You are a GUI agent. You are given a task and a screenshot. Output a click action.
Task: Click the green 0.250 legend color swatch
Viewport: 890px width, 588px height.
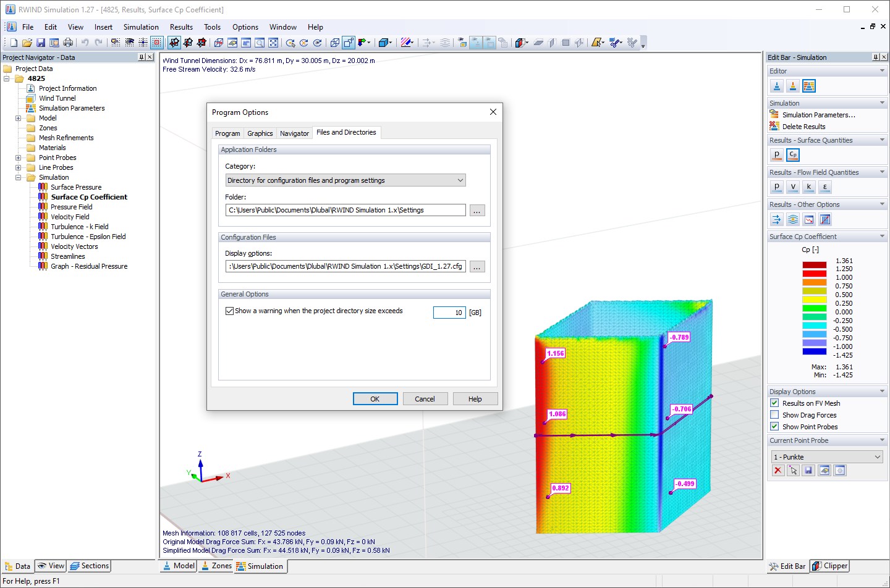[x=815, y=308]
